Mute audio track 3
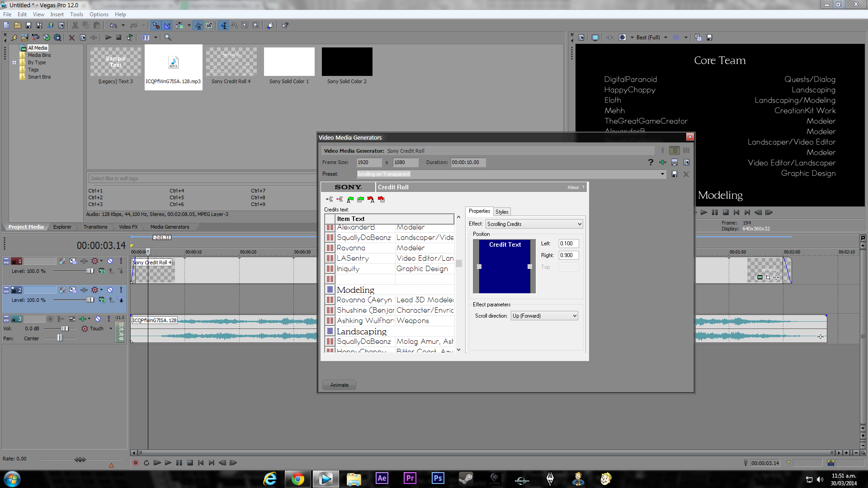This screenshot has height=488, width=868. coord(98,319)
